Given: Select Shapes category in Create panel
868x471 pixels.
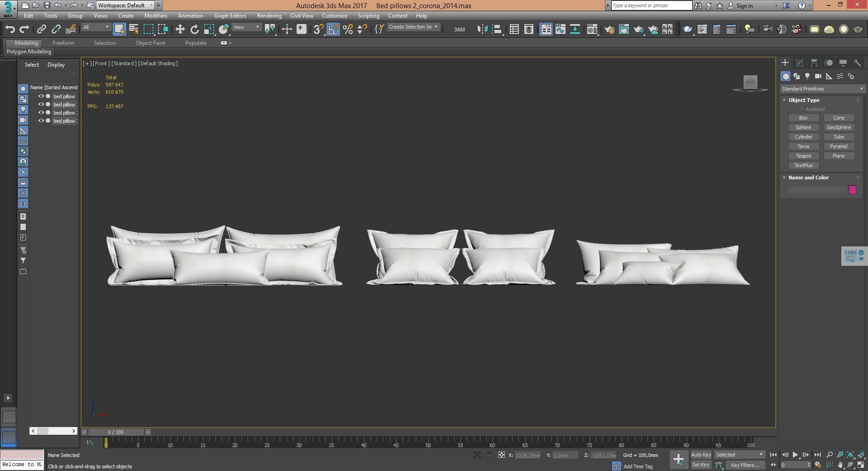Looking at the screenshot, I should pos(796,76).
